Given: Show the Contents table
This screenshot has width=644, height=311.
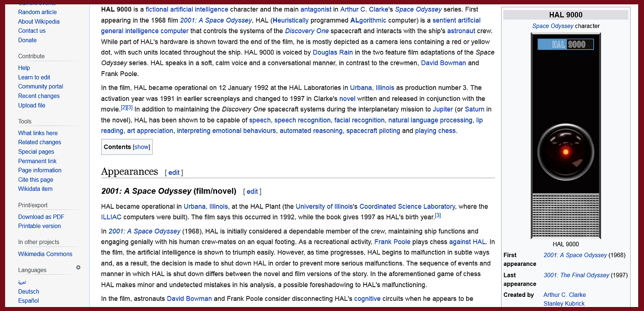Looking at the screenshot, I should click(142, 147).
